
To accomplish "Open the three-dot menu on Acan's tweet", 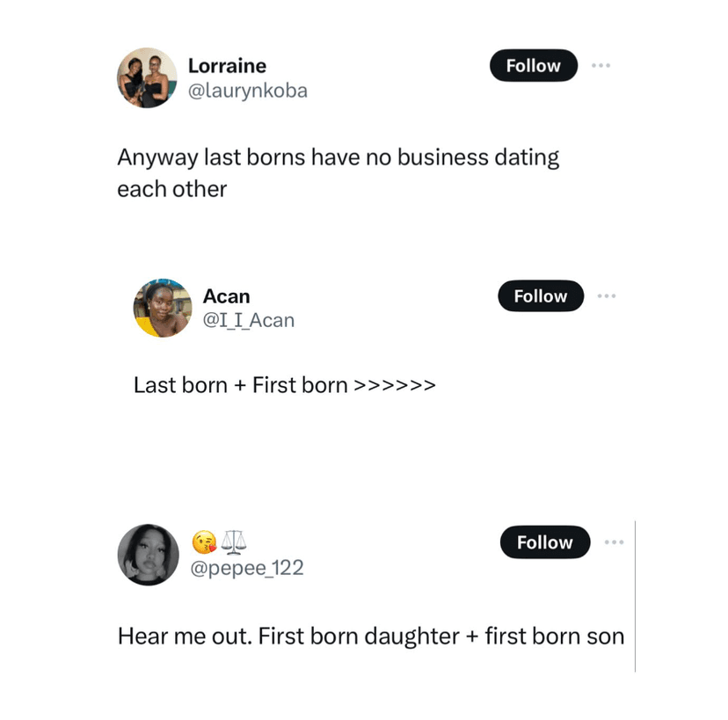I will (x=607, y=296).
